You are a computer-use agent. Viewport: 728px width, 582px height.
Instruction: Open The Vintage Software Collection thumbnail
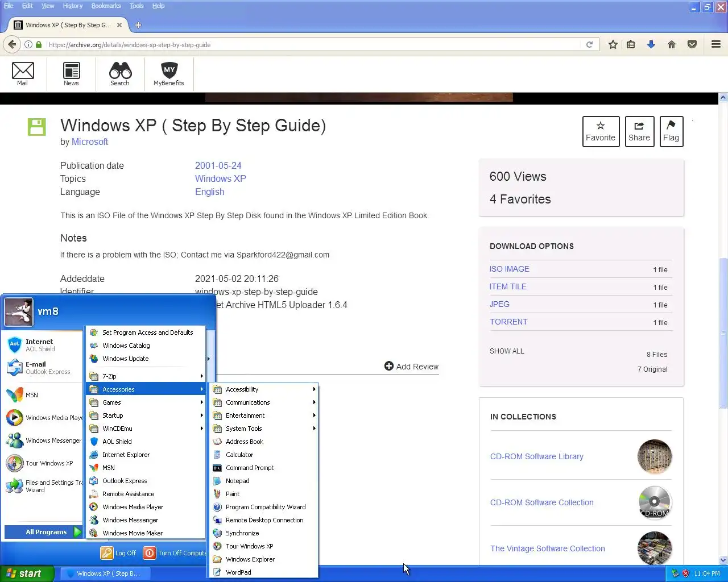(655, 548)
